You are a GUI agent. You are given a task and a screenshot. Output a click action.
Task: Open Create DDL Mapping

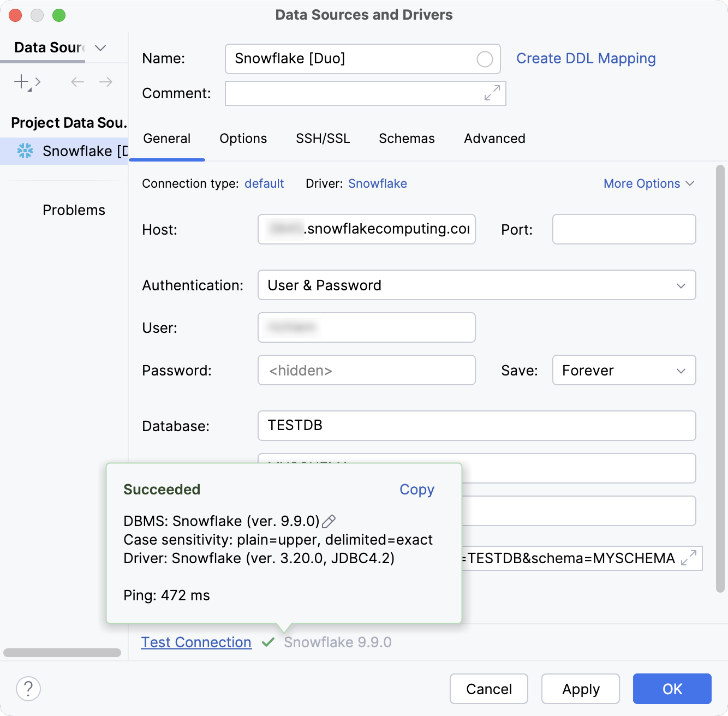click(586, 58)
